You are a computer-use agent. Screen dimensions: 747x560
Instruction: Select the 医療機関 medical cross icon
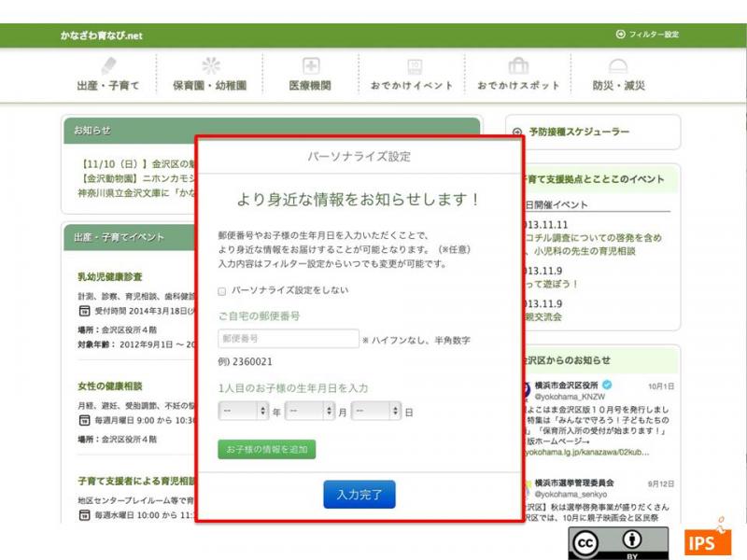(310, 65)
